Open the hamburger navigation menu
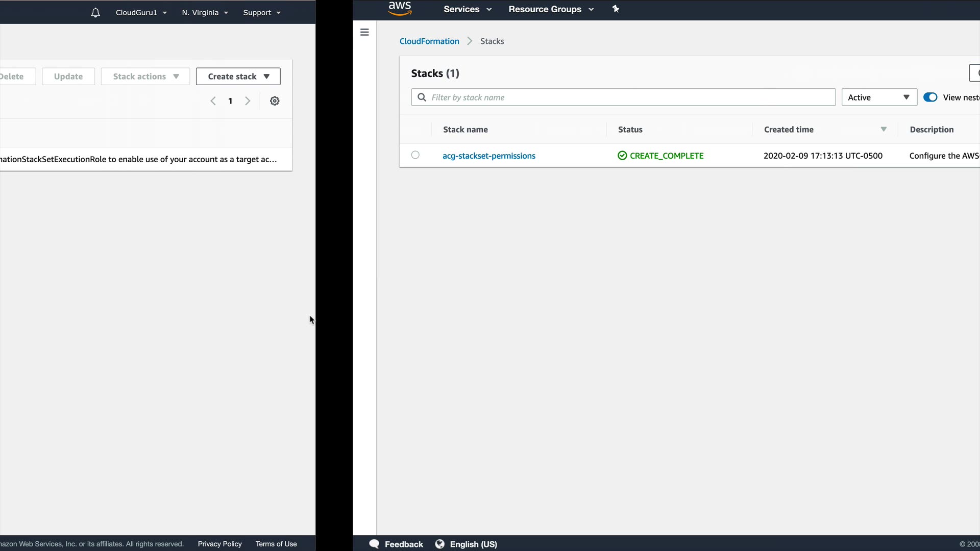This screenshot has height=551, width=980. [364, 32]
